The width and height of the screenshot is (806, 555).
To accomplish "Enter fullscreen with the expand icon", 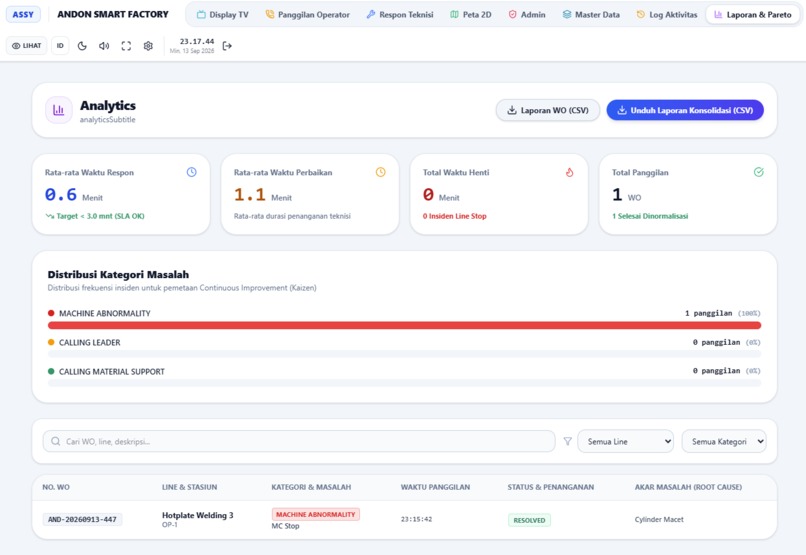I will click(126, 46).
